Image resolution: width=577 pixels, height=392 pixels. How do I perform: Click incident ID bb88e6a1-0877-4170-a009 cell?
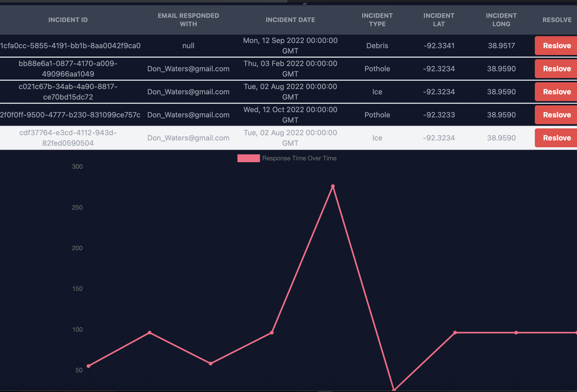click(68, 69)
